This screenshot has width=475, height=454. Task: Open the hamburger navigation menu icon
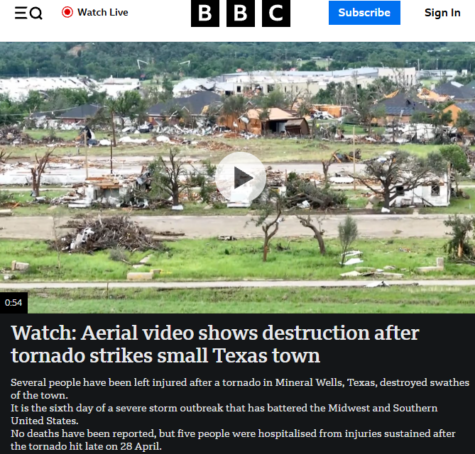pyautogui.click(x=21, y=13)
